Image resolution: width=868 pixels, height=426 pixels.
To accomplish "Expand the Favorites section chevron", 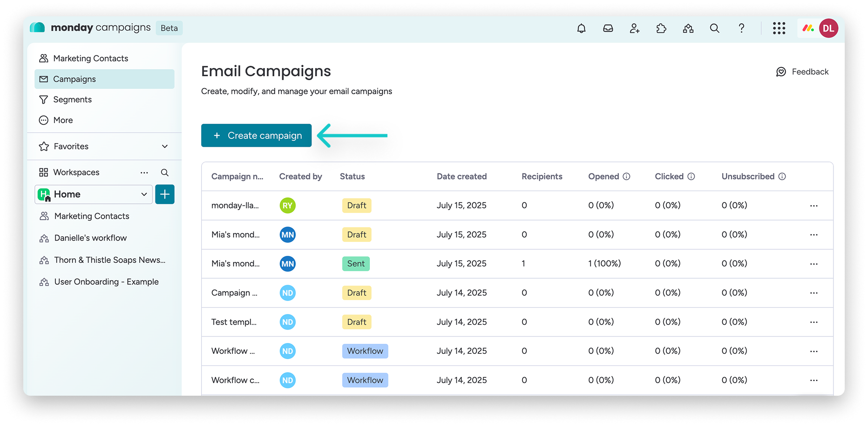I will coord(165,146).
